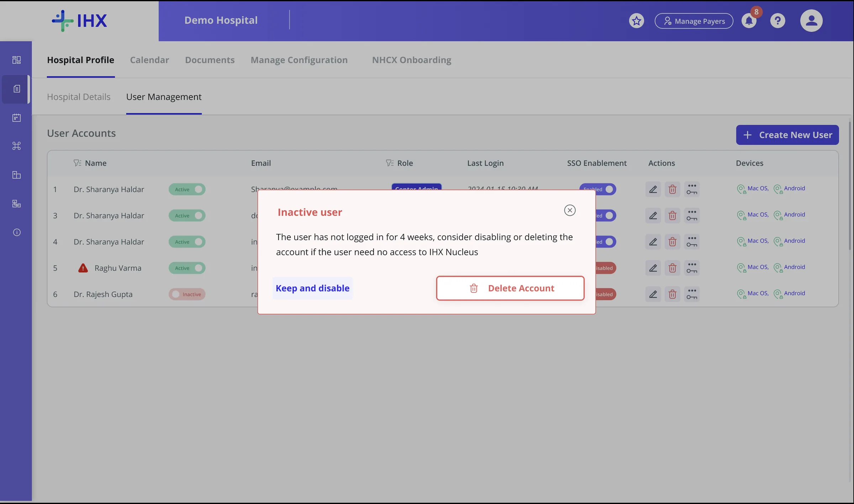This screenshot has width=854, height=504.
Task: Toggle Raghu Varma's Active switch
Action: pyautogui.click(x=187, y=268)
